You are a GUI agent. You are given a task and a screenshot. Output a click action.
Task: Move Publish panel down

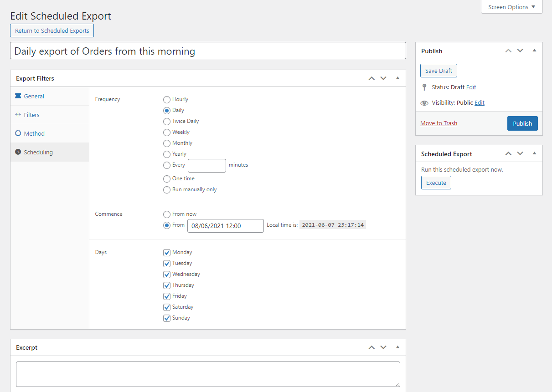point(520,51)
